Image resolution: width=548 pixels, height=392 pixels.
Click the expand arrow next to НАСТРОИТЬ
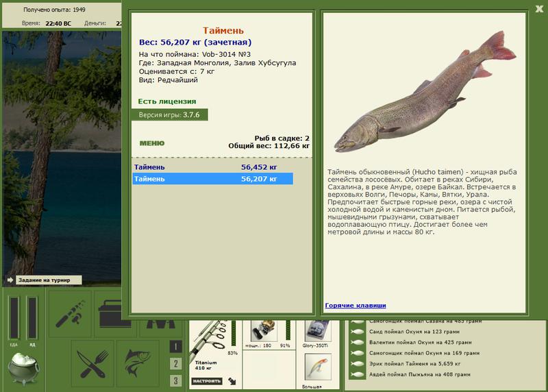coord(232,381)
